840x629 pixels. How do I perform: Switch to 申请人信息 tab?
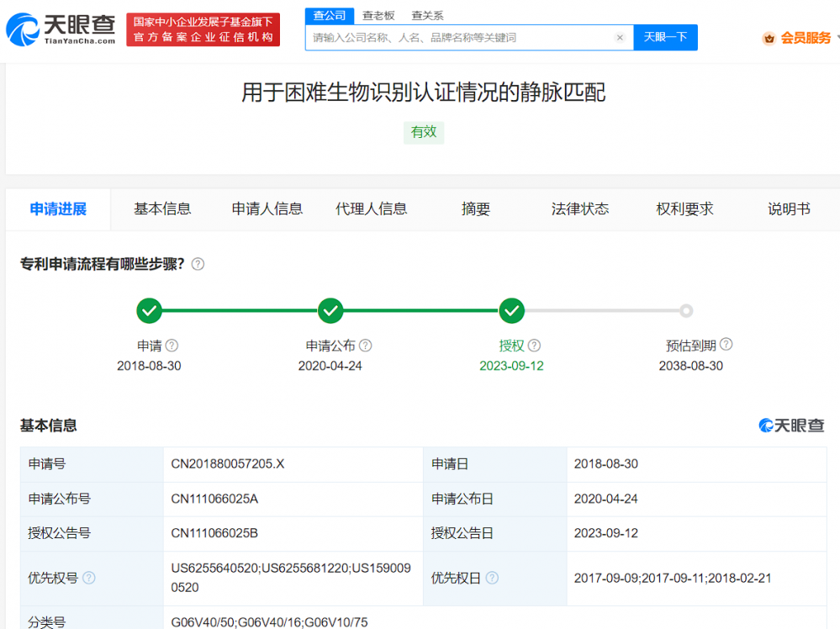click(x=267, y=209)
